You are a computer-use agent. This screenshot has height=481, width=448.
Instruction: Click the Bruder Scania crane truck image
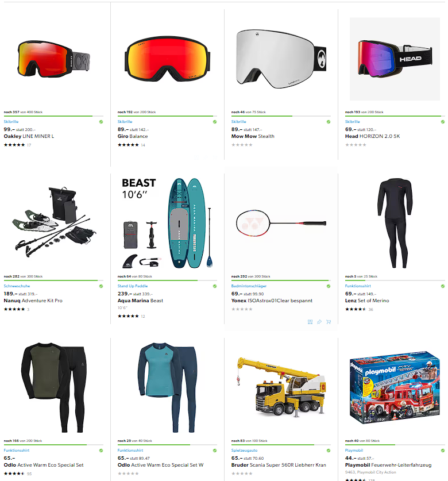[x=281, y=387]
